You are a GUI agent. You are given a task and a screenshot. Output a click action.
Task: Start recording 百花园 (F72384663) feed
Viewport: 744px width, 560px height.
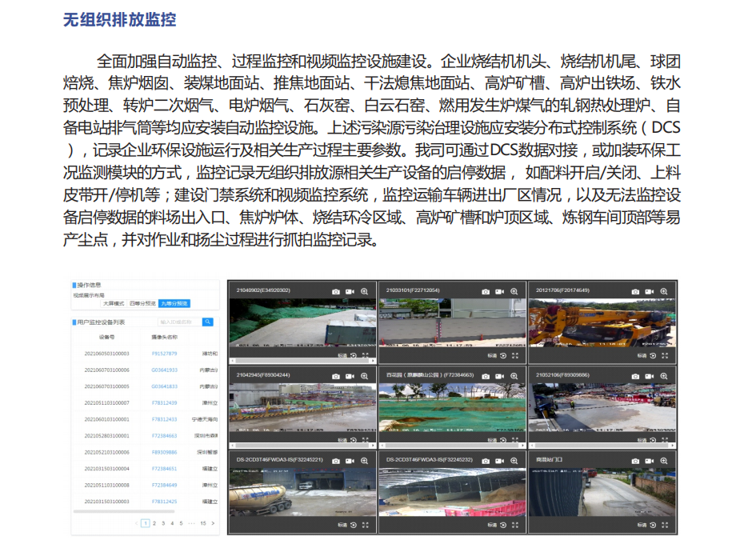500,376
